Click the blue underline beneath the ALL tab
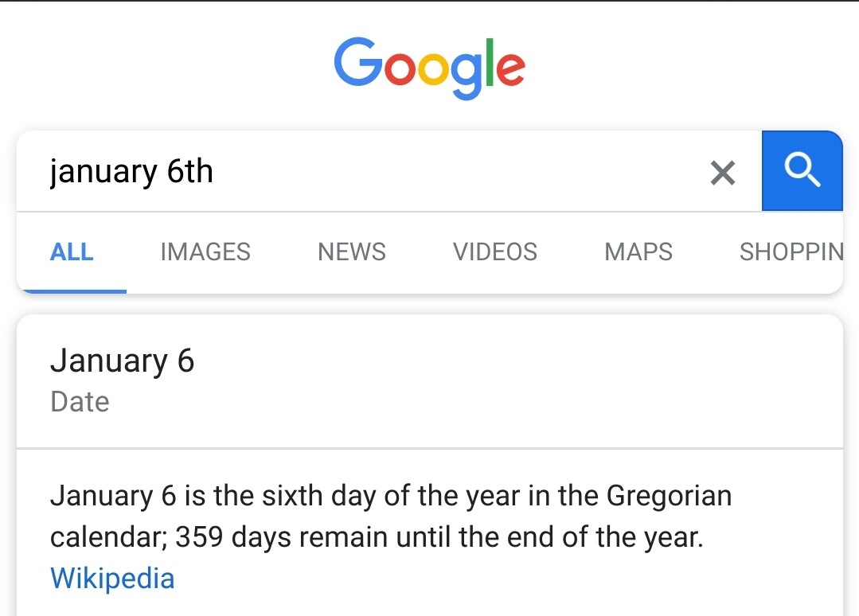This screenshot has height=616, width=859. pos(72,290)
